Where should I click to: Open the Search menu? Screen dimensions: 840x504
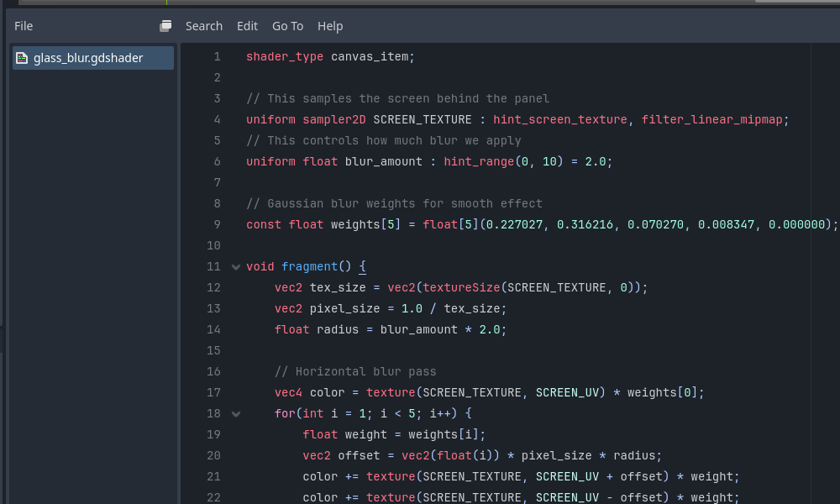point(203,26)
